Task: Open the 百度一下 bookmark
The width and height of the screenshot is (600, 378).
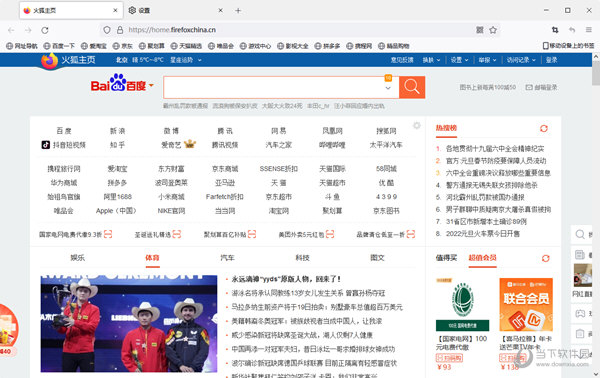Action: point(59,46)
